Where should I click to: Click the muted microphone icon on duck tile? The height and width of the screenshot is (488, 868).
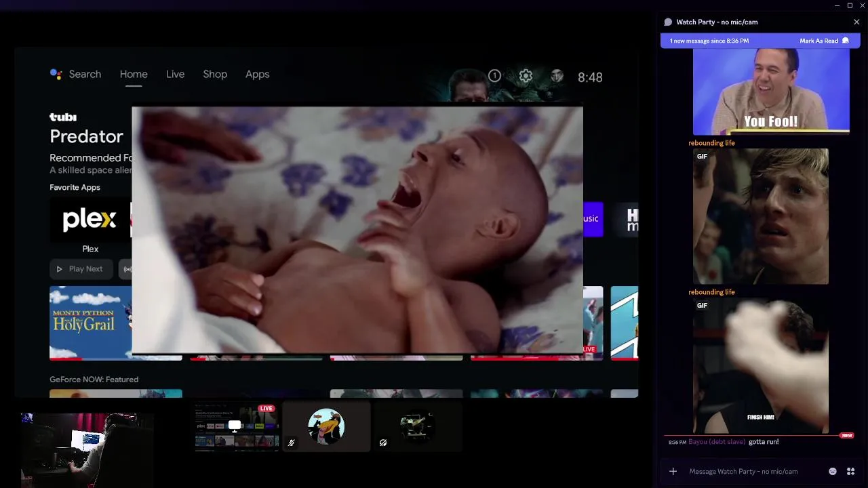pyautogui.click(x=291, y=443)
